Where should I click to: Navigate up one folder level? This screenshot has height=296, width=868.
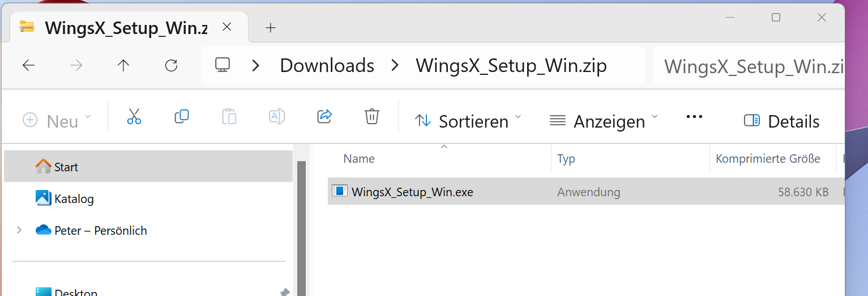point(123,65)
